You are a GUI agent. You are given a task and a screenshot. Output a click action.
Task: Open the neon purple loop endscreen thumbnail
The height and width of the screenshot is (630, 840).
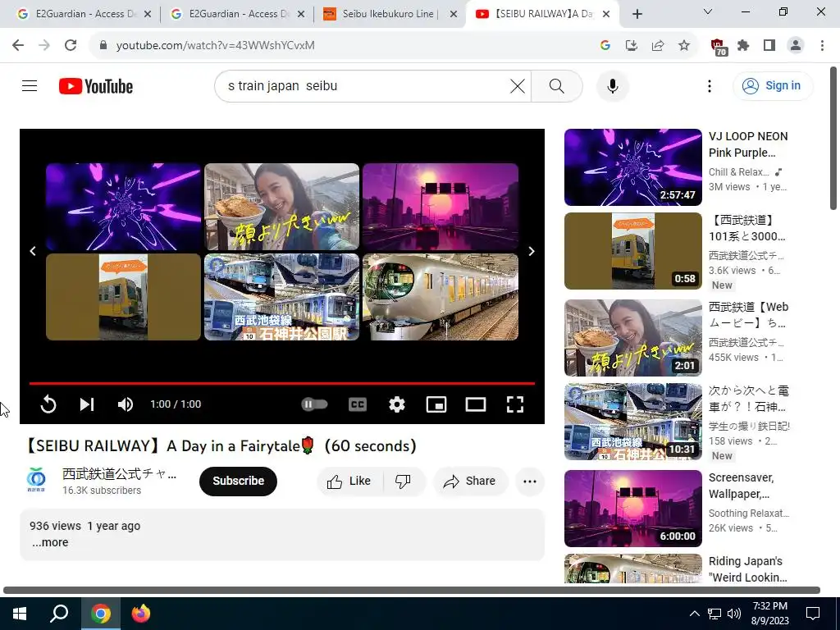[123, 207]
